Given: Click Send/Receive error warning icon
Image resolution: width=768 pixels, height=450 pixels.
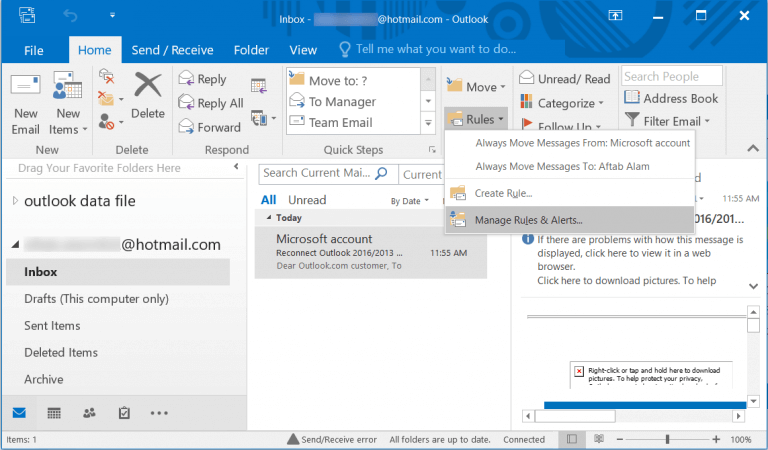Looking at the screenshot, I should 293,439.
